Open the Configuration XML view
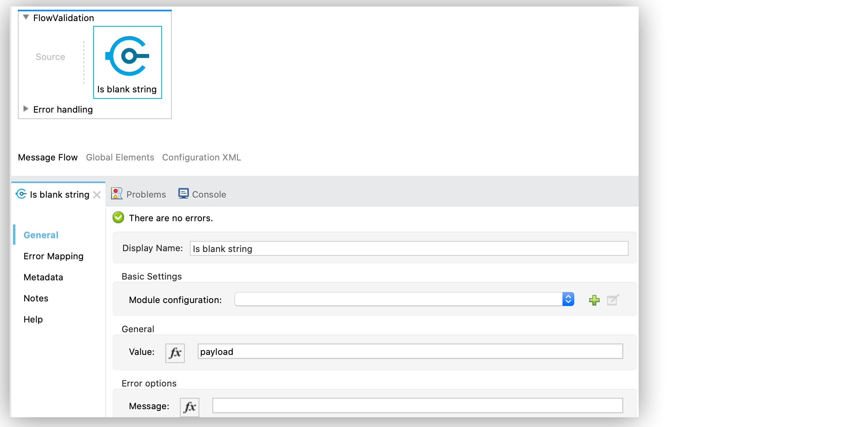 click(x=201, y=157)
